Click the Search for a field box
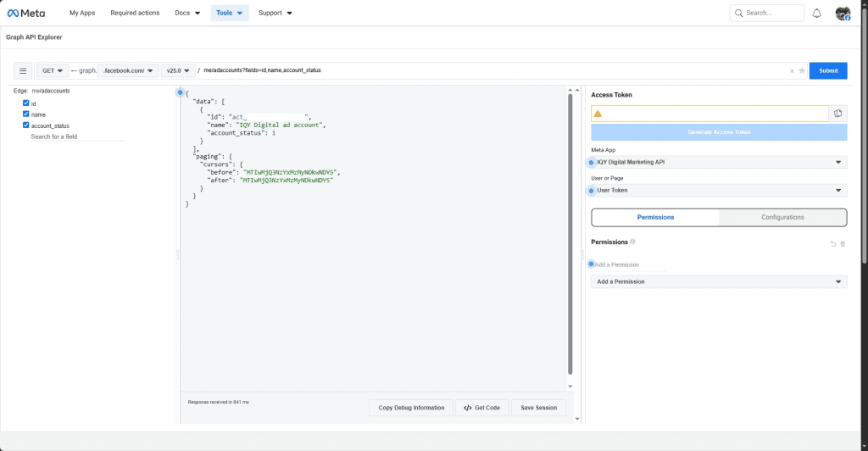 [x=77, y=136]
